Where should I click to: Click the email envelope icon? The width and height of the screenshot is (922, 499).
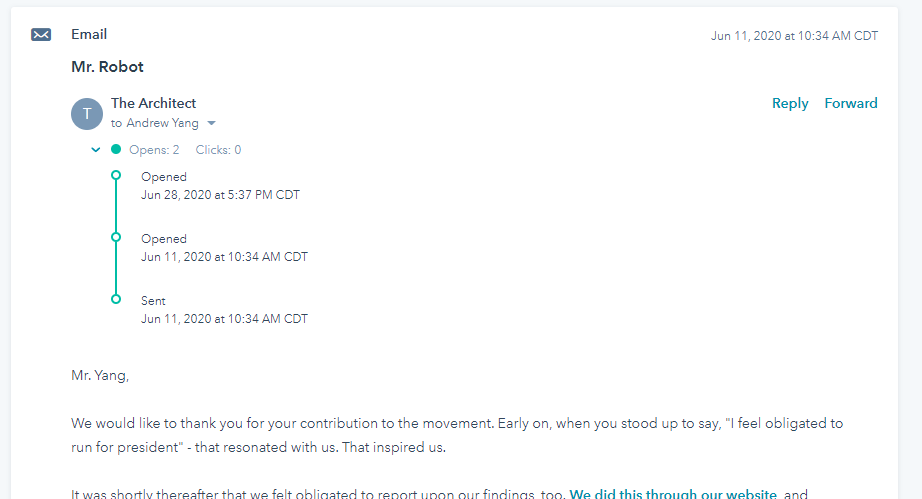tap(41, 35)
